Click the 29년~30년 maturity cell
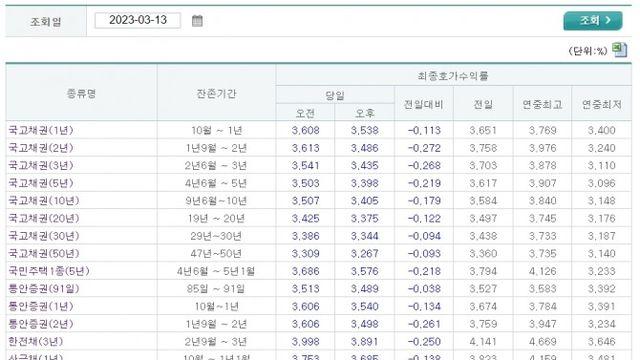This screenshot has height=360, width=640. [216, 236]
